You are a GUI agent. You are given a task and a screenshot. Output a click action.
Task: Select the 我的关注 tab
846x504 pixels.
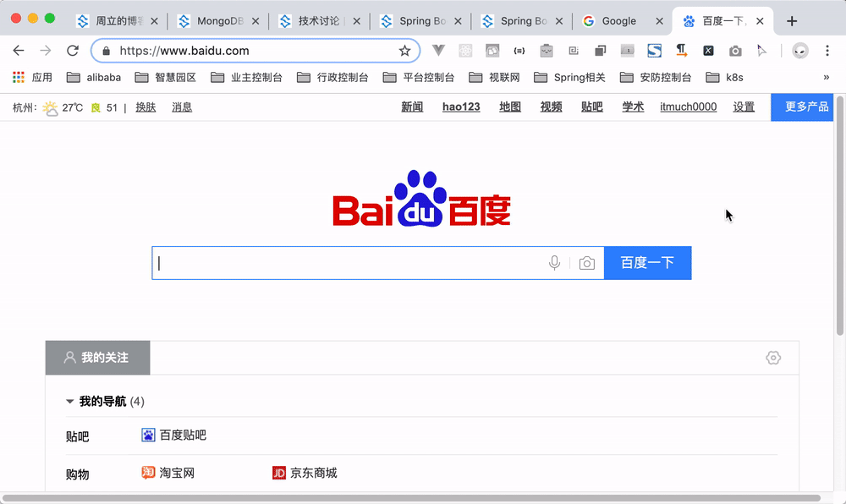click(97, 358)
